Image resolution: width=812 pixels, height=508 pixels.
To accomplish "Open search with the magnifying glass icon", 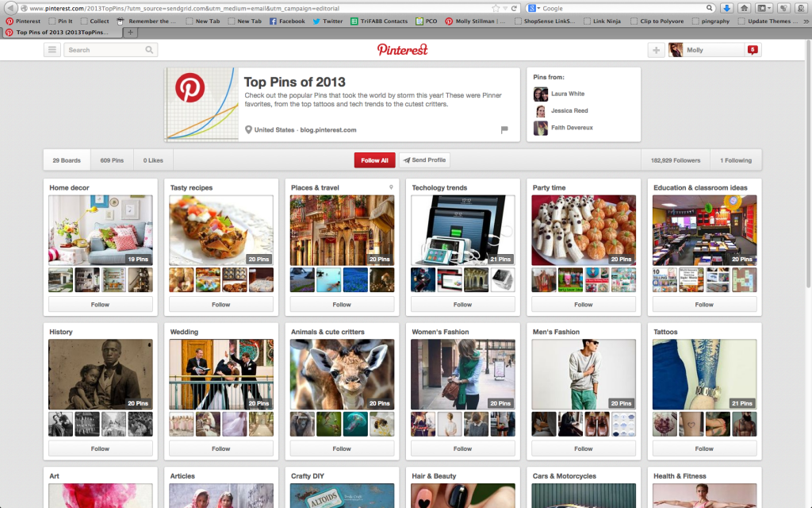I will pyautogui.click(x=148, y=49).
